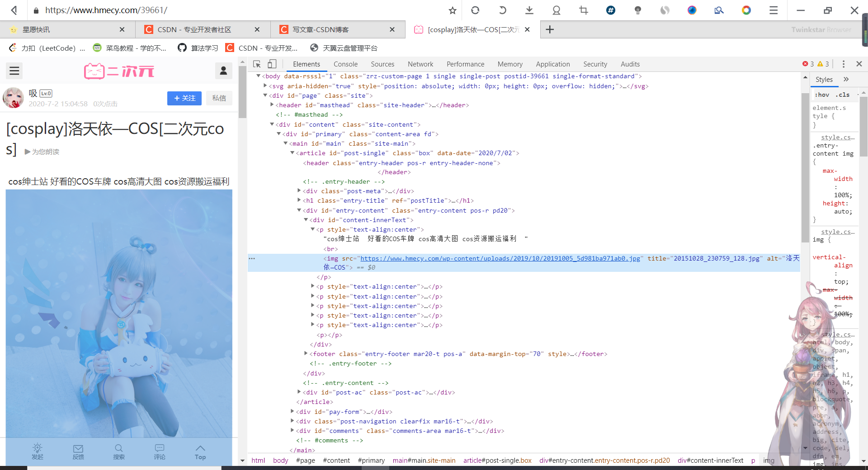Screen dimensions: 868x470
Task: Expand the footer.entry-footer node
Action: [306, 353]
